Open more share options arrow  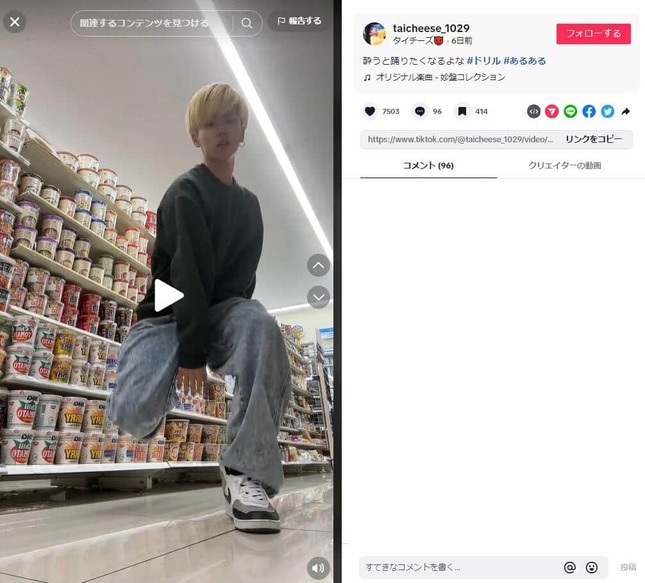[x=626, y=111]
